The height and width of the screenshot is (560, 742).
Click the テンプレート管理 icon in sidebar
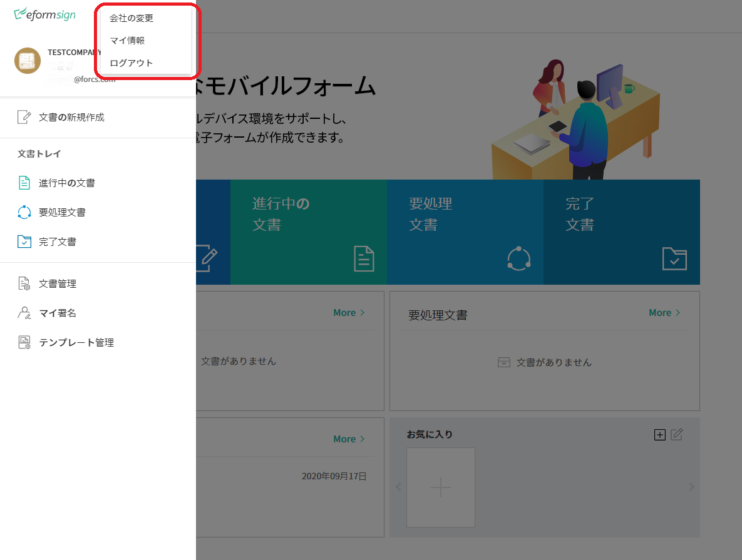(24, 342)
